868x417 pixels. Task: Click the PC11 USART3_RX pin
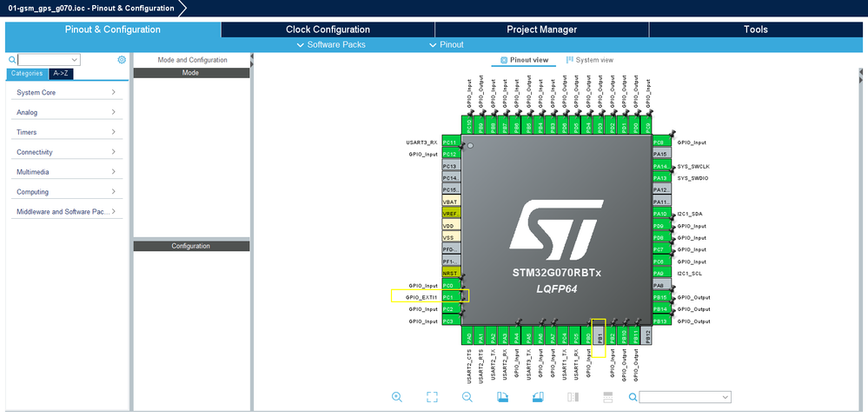point(452,142)
